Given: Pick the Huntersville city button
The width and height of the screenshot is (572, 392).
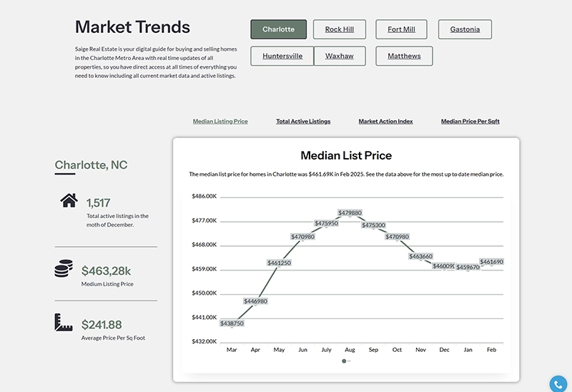Looking at the screenshot, I should 282,56.
